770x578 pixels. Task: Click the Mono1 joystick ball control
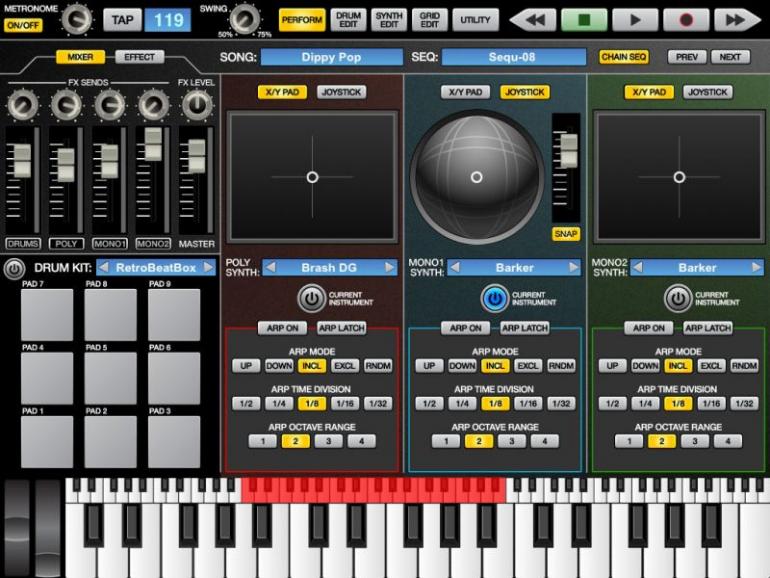click(476, 177)
